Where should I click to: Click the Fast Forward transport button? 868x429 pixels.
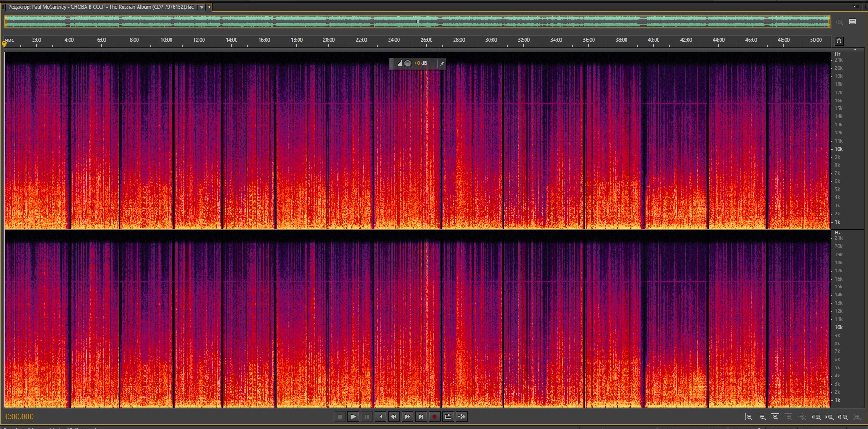408,417
